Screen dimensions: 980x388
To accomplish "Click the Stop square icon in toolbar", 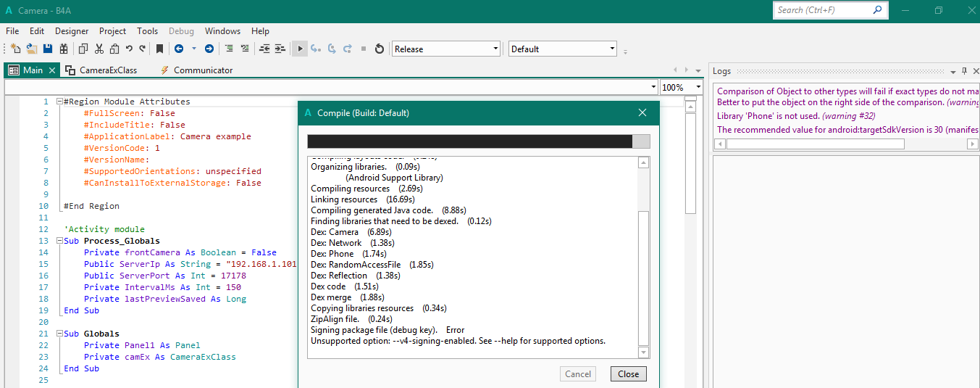I will point(364,49).
